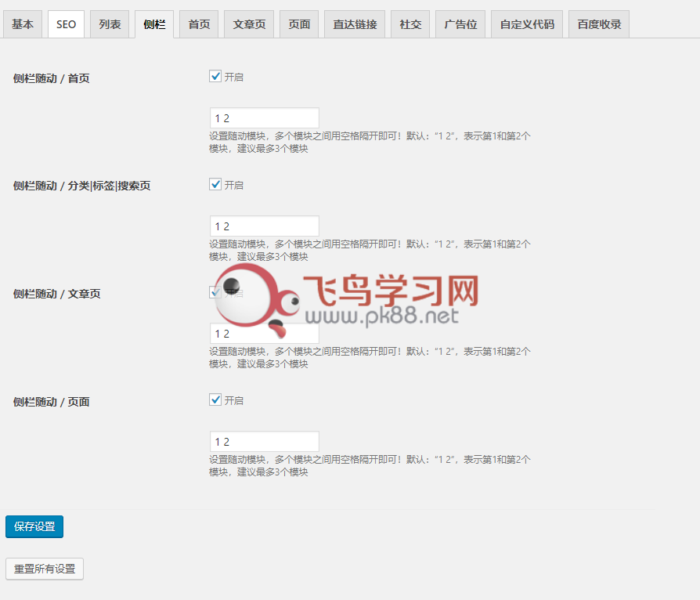
Task: Click the 首页 follow-module input field
Action: pyautogui.click(x=264, y=118)
